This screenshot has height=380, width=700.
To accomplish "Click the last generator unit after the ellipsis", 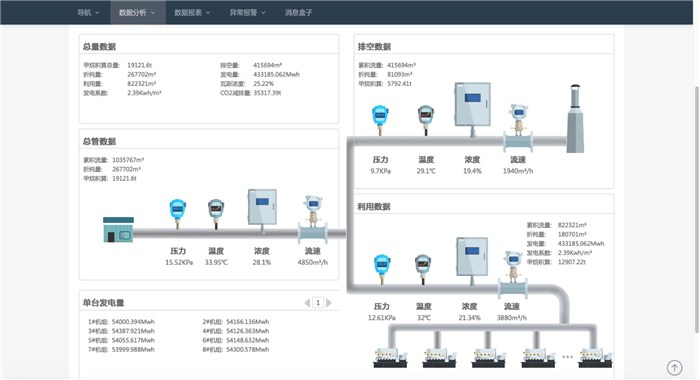I will pyautogui.click(x=596, y=357).
